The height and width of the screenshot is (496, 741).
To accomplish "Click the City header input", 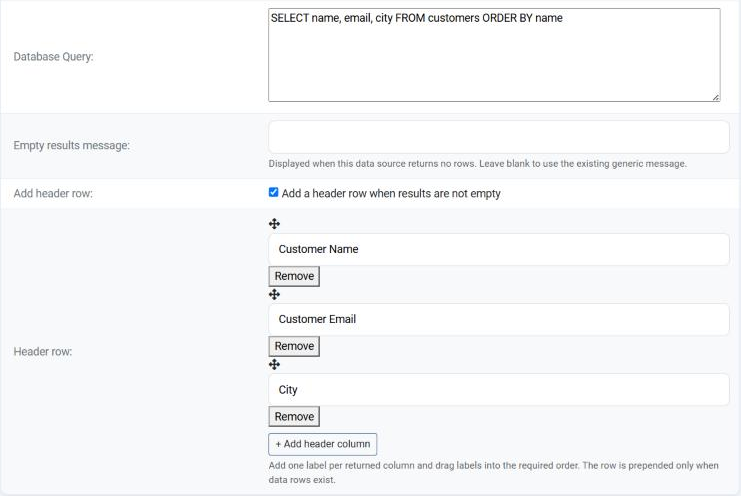I will tap(499, 390).
